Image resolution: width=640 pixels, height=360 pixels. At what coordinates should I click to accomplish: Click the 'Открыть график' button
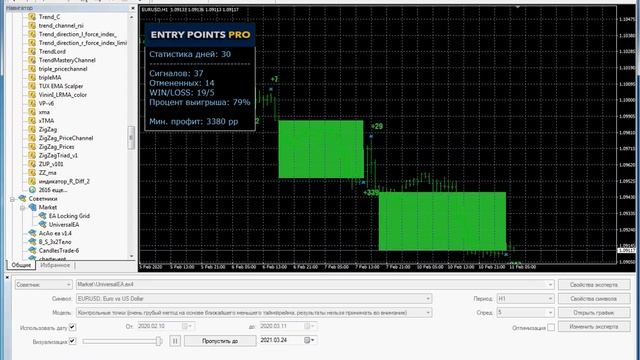click(593, 313)
